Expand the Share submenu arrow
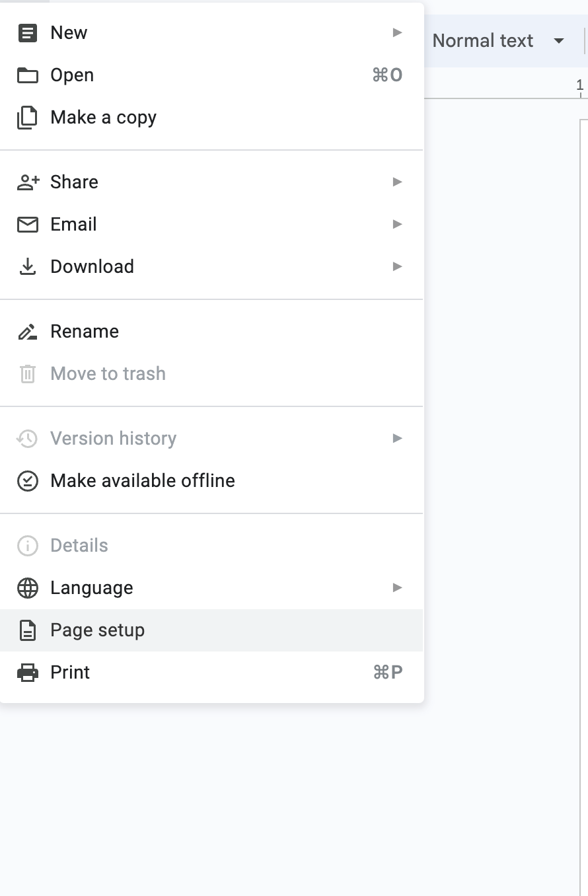Viewport: 588px width, 896px height. pyautogui.click(x=397, y=182)
